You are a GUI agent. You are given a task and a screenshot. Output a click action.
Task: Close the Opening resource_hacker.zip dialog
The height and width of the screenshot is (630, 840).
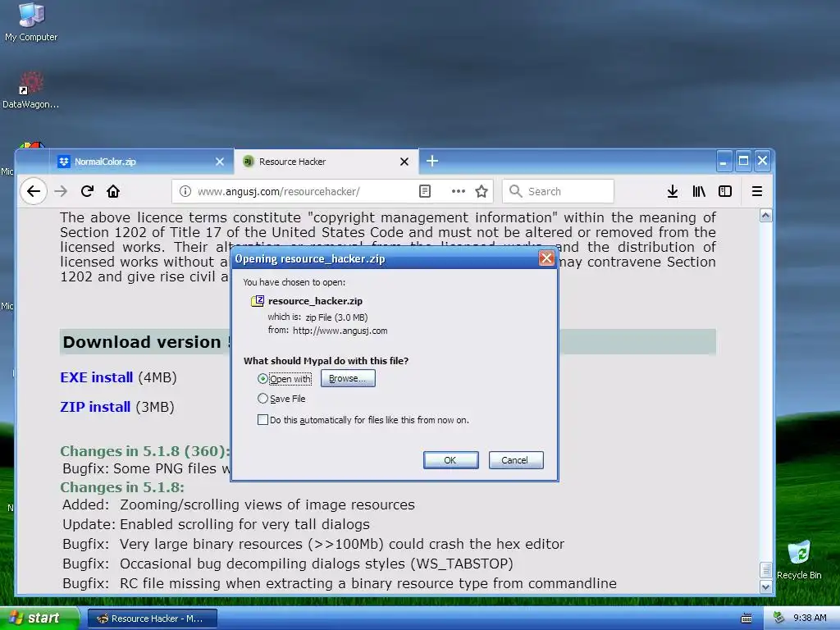pos(546,258)
